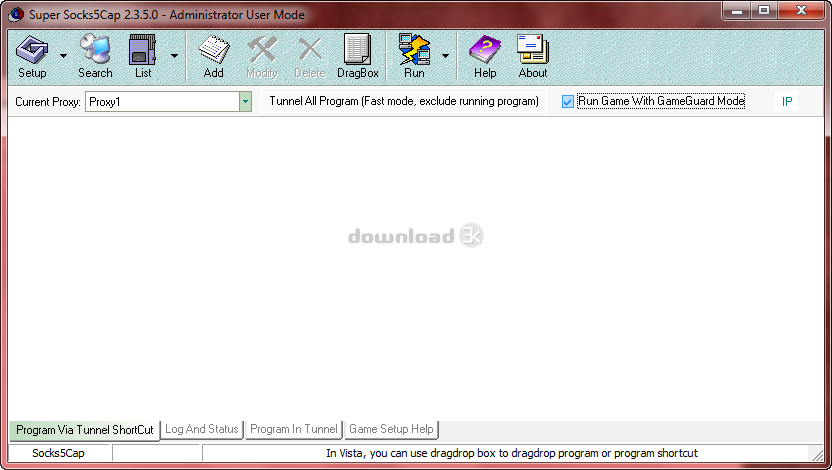Close the Super Socks5Cap window
The width and height of the screenshot is (832, 470).
(801, 10)
